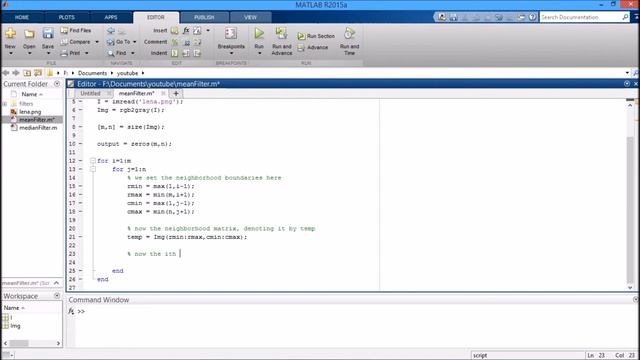Switch to the VIEW tab
This screenshot has width=640, height=360.
pos(250,18)
